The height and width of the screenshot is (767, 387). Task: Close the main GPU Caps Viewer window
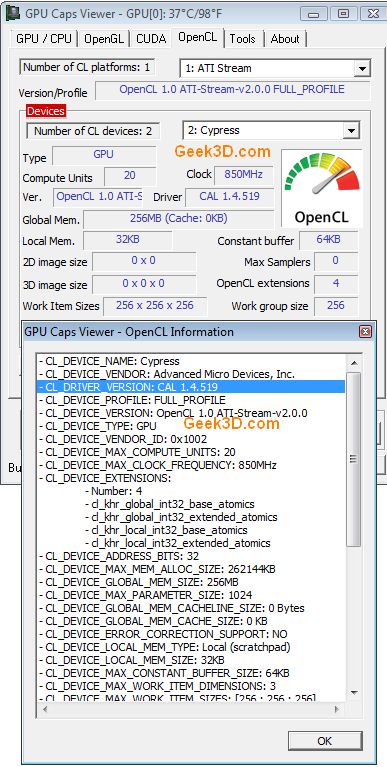373,13
